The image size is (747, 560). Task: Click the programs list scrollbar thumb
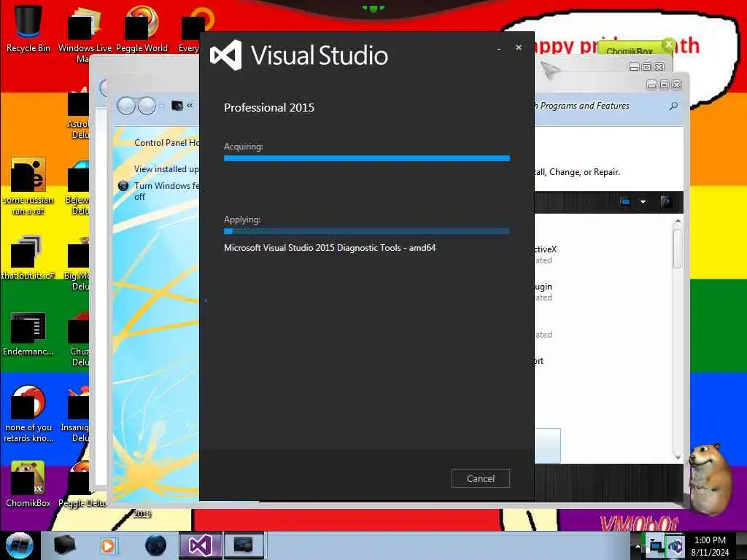(x=678, y=249)
